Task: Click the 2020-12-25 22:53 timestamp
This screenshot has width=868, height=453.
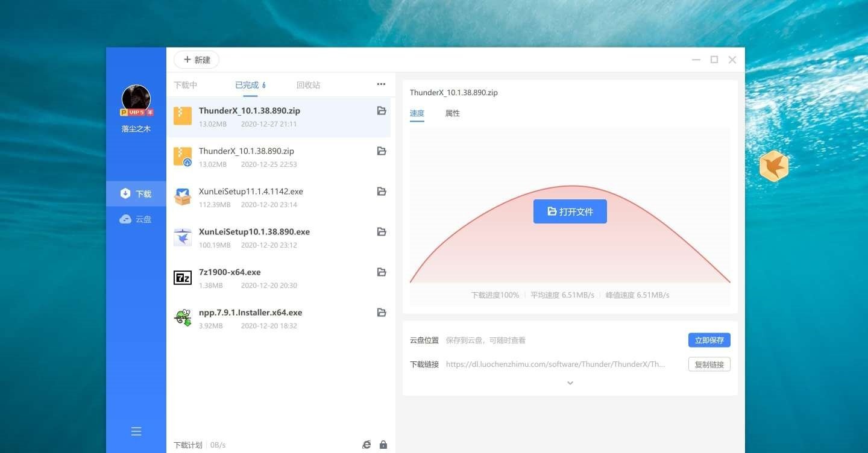Action: (x=269, y=164)
